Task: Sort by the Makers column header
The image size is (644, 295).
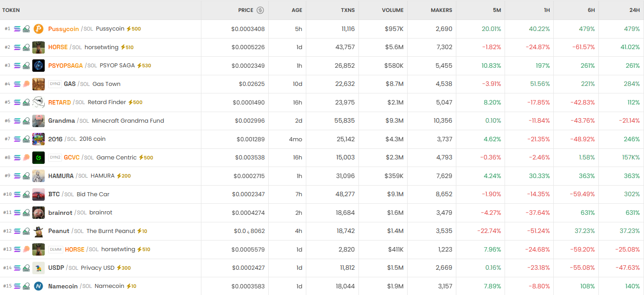Action: pyautogui.click(x=441, y=10)
